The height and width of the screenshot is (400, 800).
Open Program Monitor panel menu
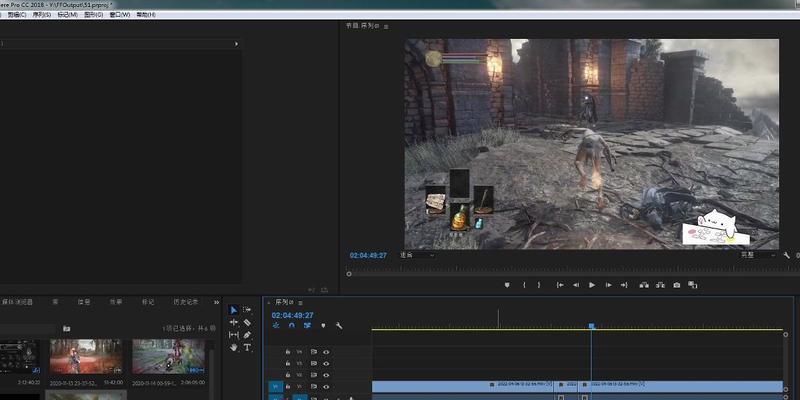[x=386, y=26]
